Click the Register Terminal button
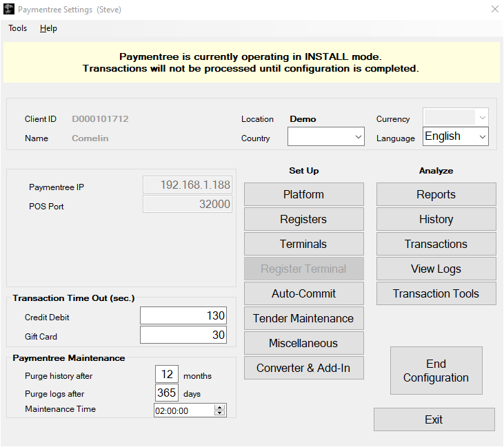Screen dimensions: 504x447 pyautogui.click(x=304, y=269)
